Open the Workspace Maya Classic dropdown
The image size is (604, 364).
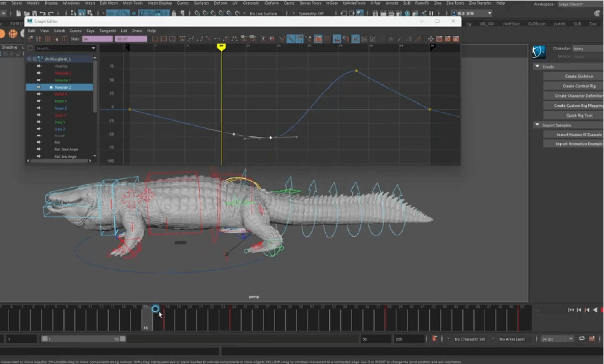(580, 4)
